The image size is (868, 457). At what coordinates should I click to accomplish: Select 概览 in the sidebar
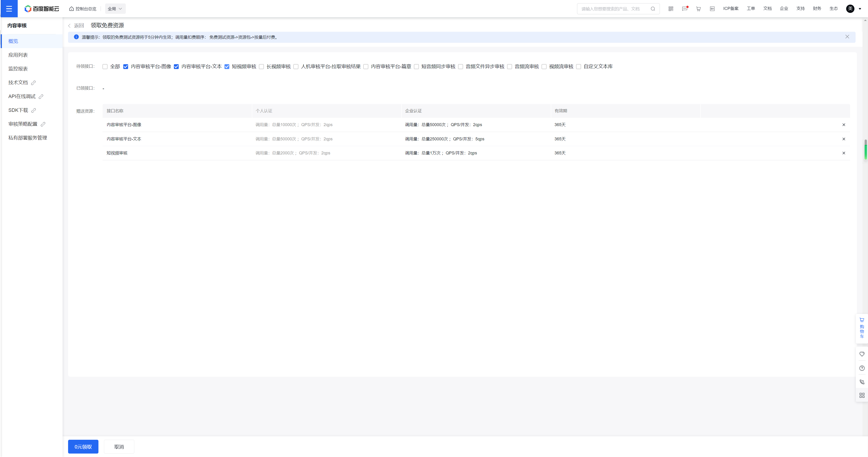[x=32, y=41]
